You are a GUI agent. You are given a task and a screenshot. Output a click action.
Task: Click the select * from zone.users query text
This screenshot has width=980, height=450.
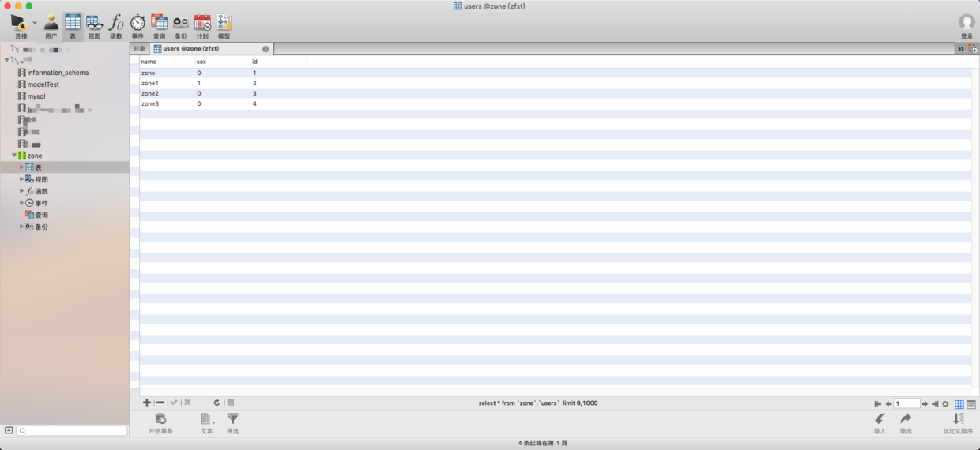(538, 403)
